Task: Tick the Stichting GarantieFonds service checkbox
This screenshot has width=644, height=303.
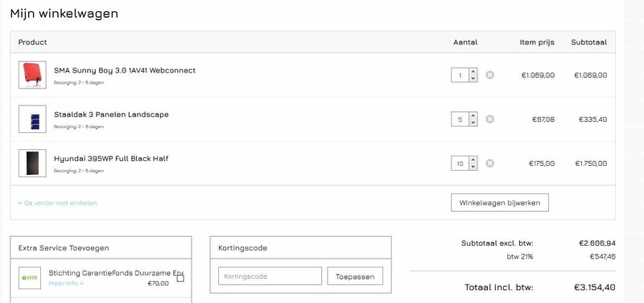Action: pos(180,278)
